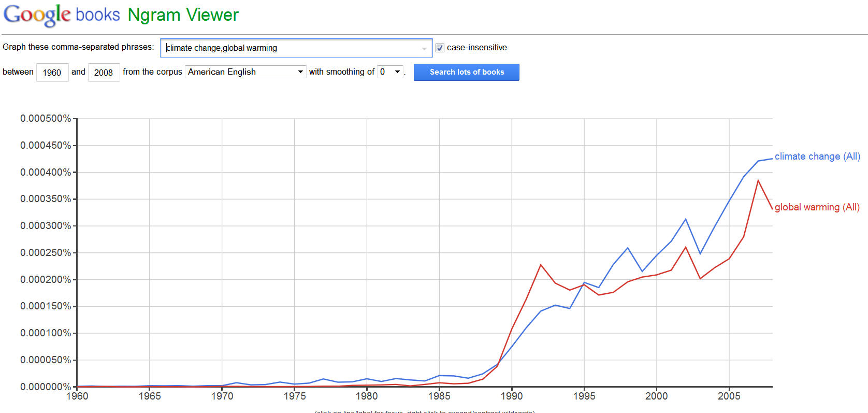Toggle the case-insensitive checkbox
Screen dimensions: 868x413
(x=440, y=48)
